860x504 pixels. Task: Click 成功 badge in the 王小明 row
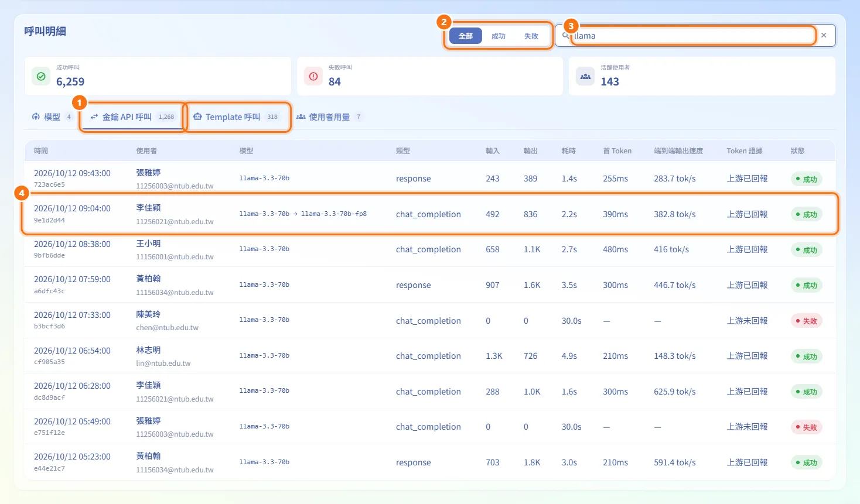tap(807, 250)
